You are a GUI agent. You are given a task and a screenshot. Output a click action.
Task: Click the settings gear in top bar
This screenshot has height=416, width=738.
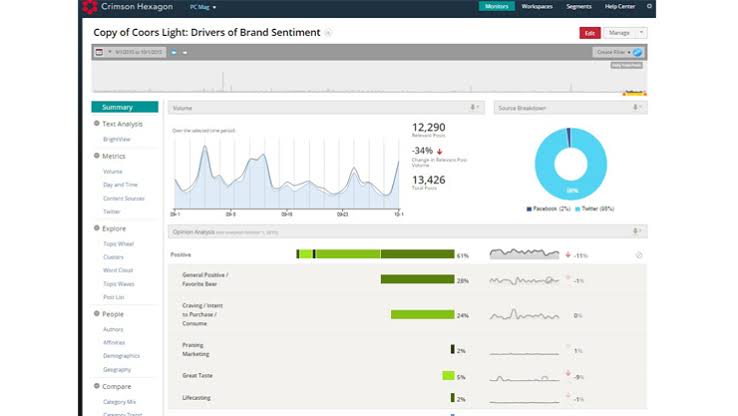[x=649, y=7]
